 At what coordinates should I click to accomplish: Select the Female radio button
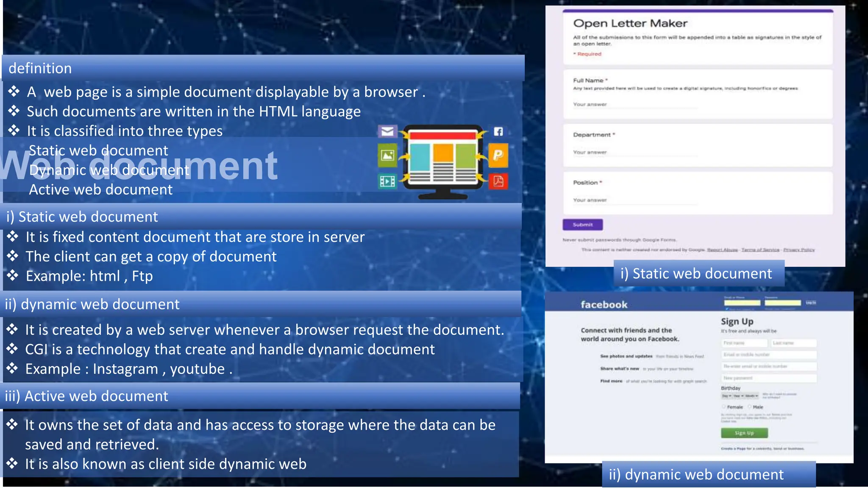[x=724, y=407]
